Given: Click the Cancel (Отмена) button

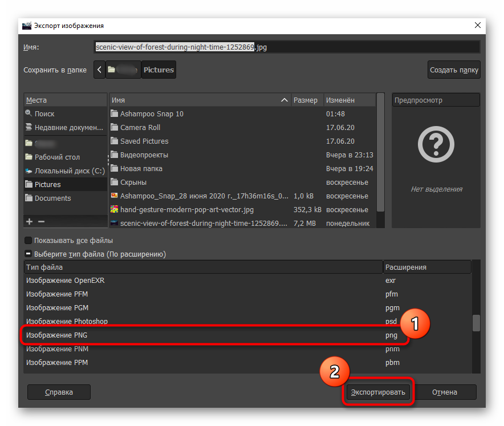Looking at the screenshot, I should pos(445,392).
